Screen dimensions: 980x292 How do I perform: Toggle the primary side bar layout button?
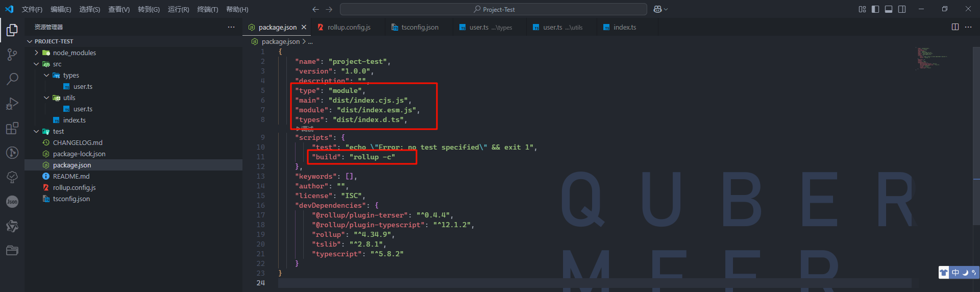pyautogui.click(x=875, y=9)
